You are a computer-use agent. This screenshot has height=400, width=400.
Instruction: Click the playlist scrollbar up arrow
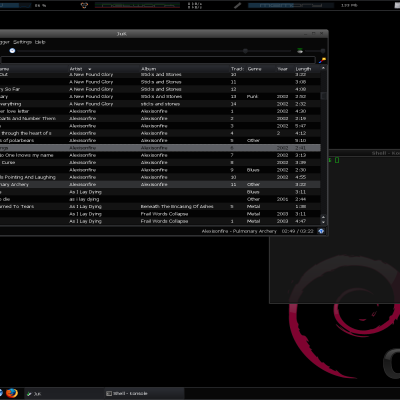(323, 68)
